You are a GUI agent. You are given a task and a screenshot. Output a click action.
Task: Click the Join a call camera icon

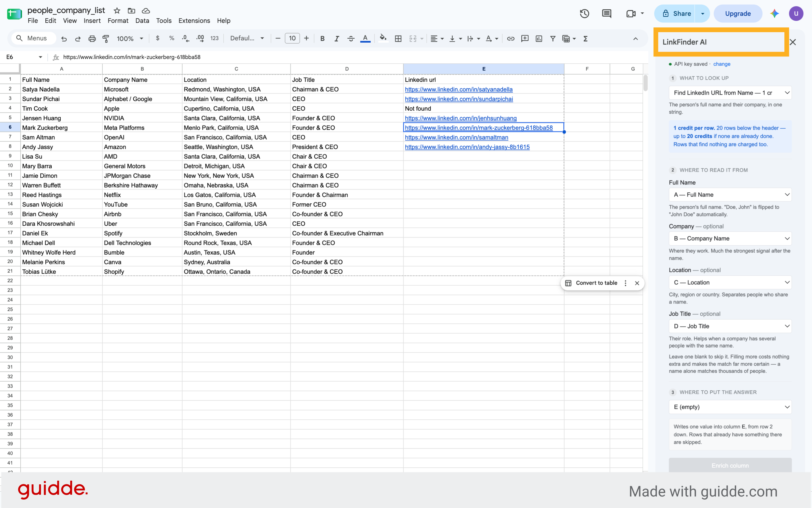pyautogui.click(x=631, y=14)
